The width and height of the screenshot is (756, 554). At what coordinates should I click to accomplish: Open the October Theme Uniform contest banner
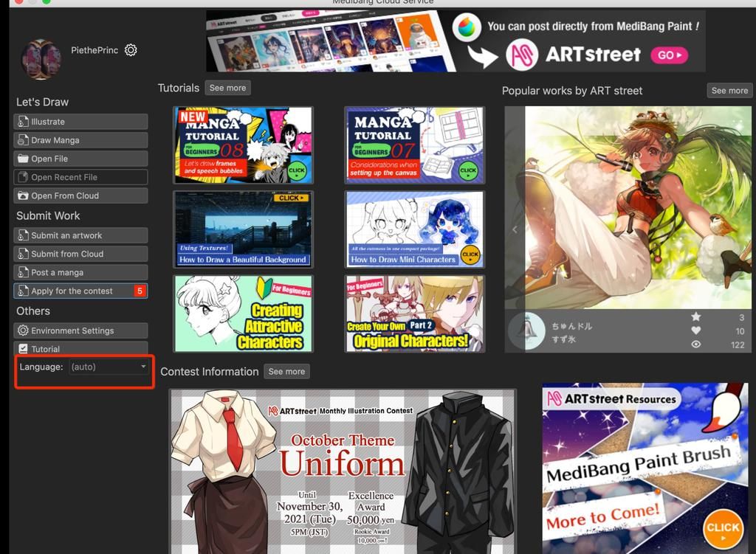[x=343, y=471]
